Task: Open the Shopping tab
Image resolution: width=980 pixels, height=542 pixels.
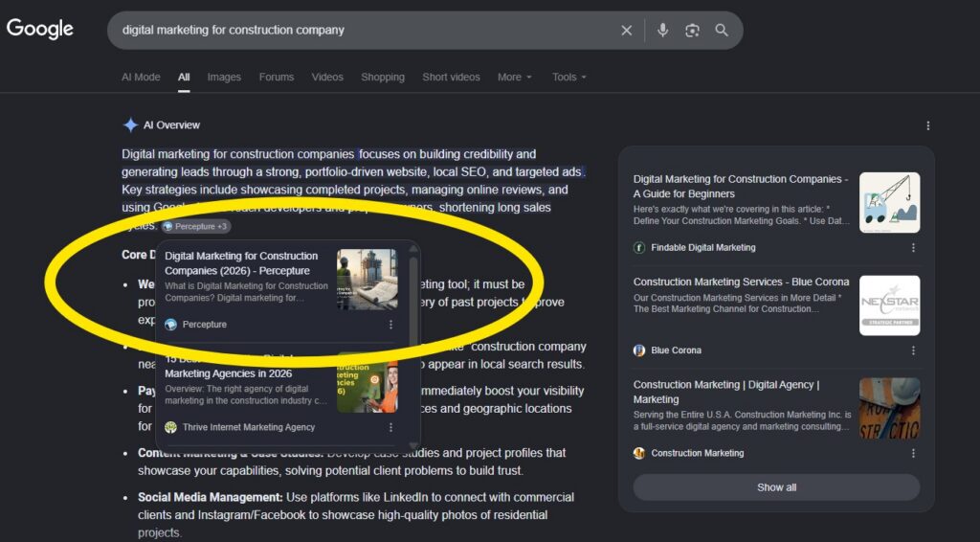Action: click(x=383, y=77)
